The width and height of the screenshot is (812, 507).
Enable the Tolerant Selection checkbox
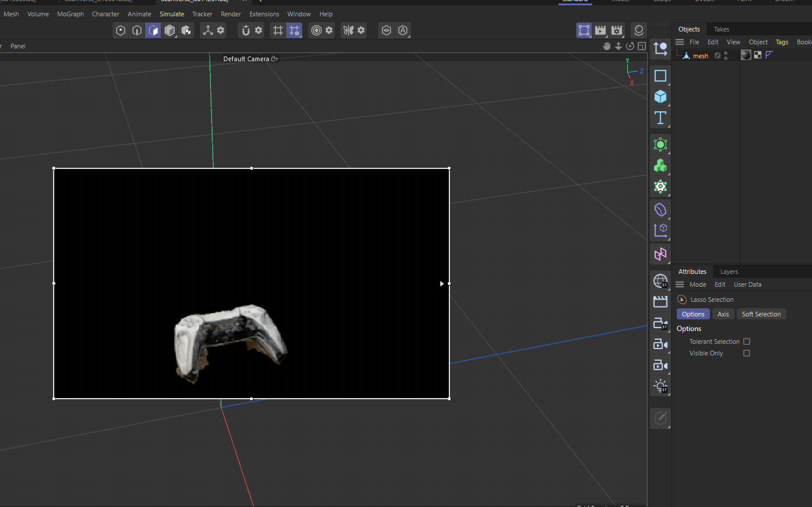pos(747,341)
